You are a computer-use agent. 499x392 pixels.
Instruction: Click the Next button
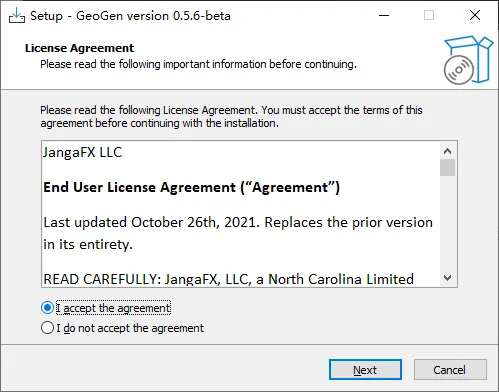coord(365,369)
